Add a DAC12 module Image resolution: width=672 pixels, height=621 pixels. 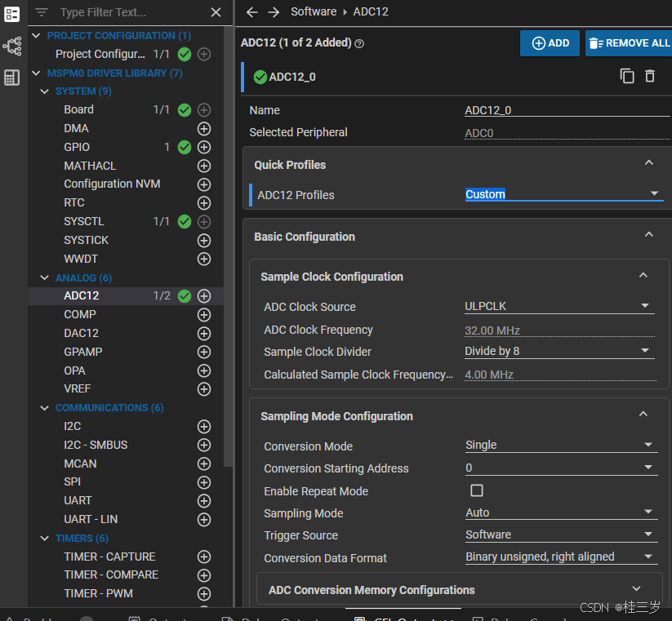pos(204,334)
